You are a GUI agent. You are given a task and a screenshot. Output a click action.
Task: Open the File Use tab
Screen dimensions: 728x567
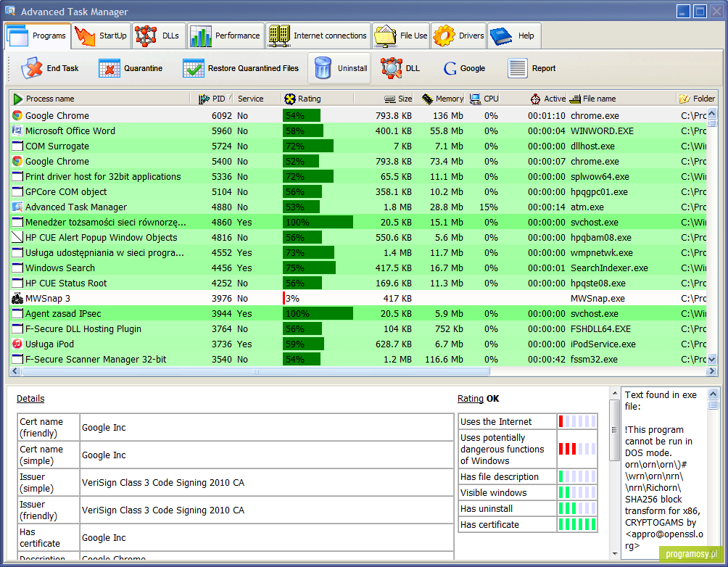point(401,36)
